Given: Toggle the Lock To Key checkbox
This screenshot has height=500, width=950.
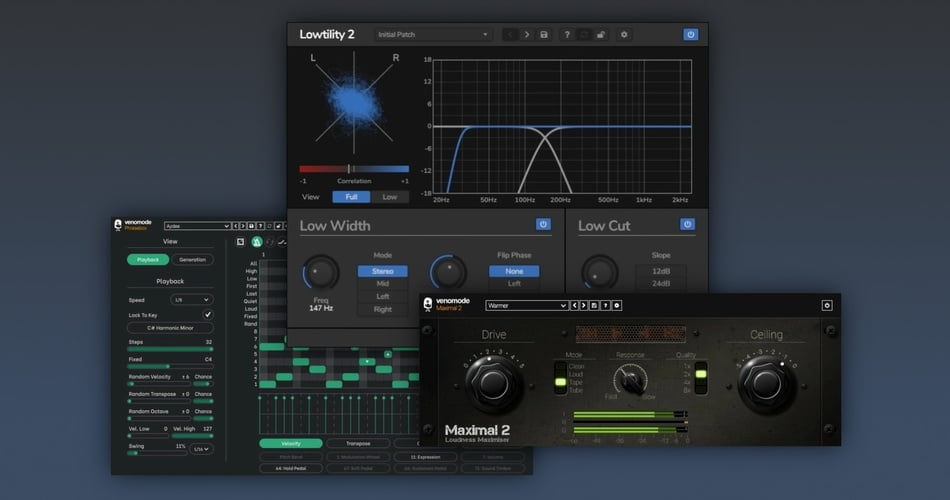Looking at the screenshot, I should point(207,315).
